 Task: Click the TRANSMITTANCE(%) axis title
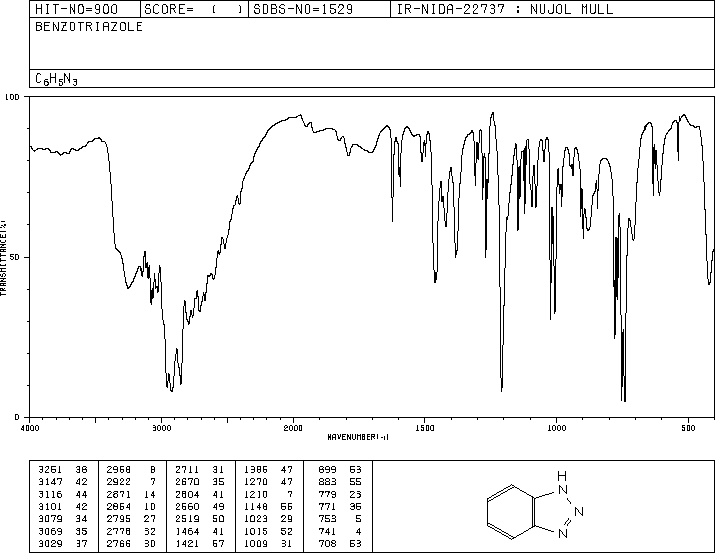click(x=3, y=257)
